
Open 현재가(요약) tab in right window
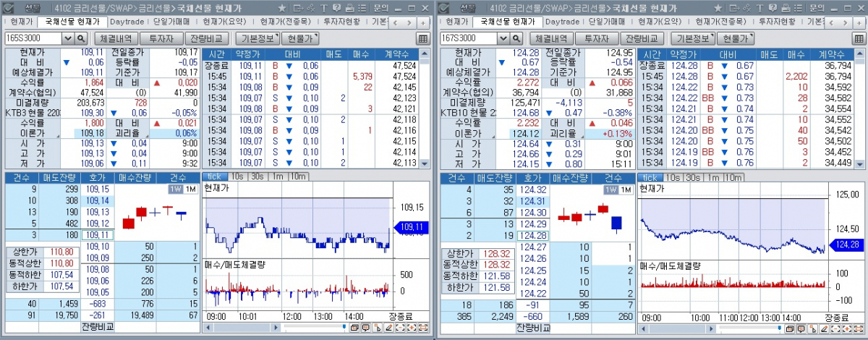tap(662, 22)
